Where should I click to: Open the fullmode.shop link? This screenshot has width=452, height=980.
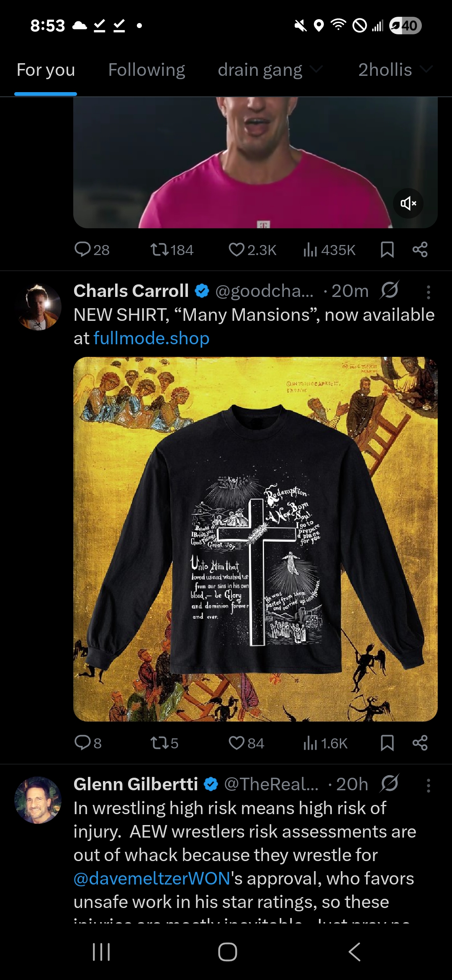[152, 338]
